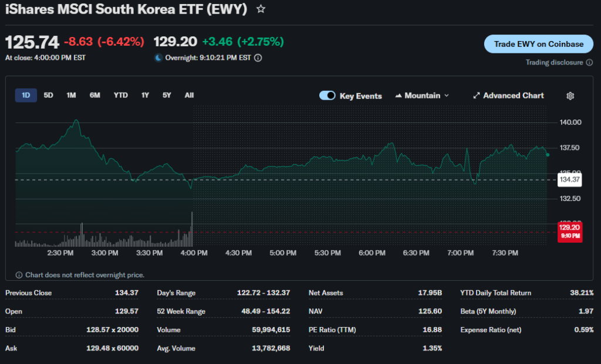Choose the 5Y chart range

(x=167, y=96)
